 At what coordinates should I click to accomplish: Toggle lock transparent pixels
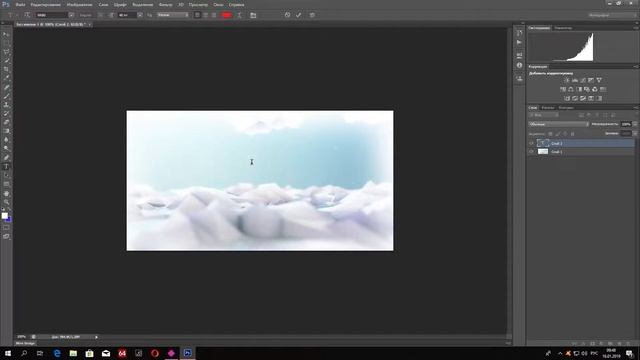[x=550, y=134]
